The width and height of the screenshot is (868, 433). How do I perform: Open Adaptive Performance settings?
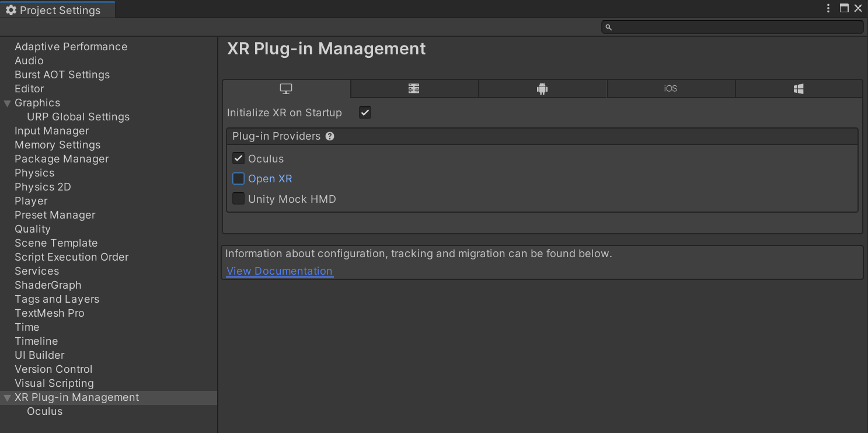click(x=71, y=47)
